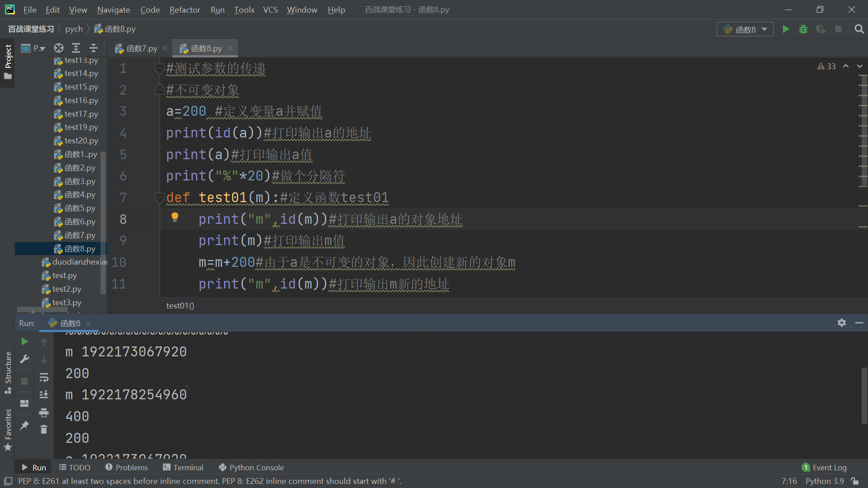868x488 pixels.
Task: Jump to the previous highlighted error arrow
Action: (x=846, y=66)
